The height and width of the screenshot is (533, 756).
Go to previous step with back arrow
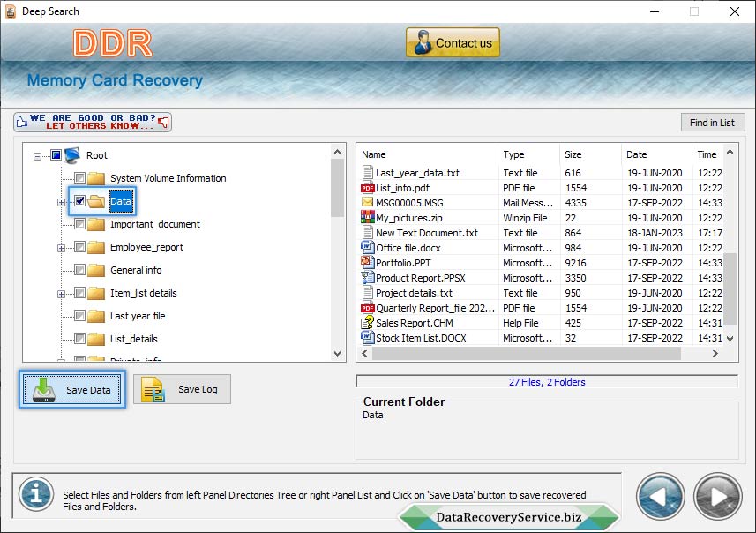[660, 497]
